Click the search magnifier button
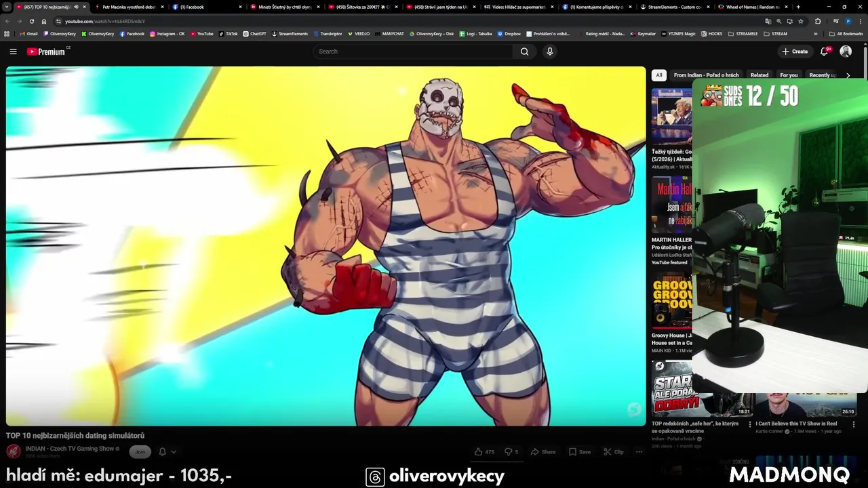Screen dimensions: 868x488 pos(524,52)
